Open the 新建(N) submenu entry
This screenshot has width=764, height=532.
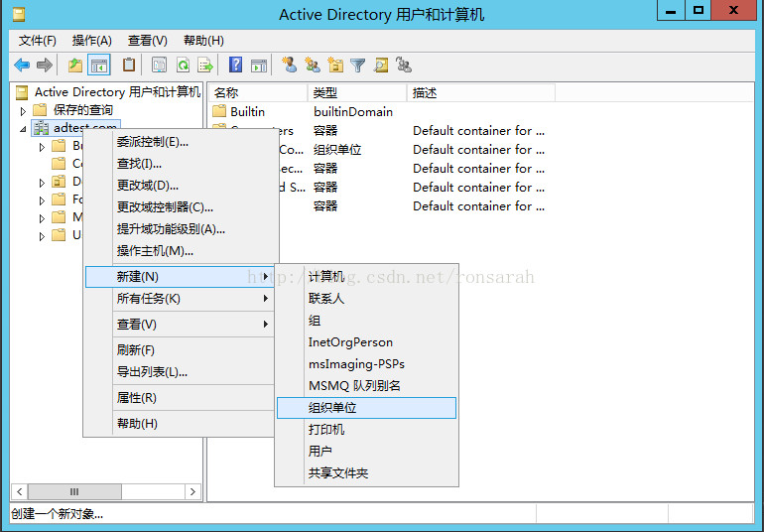[x=180, y=277]
